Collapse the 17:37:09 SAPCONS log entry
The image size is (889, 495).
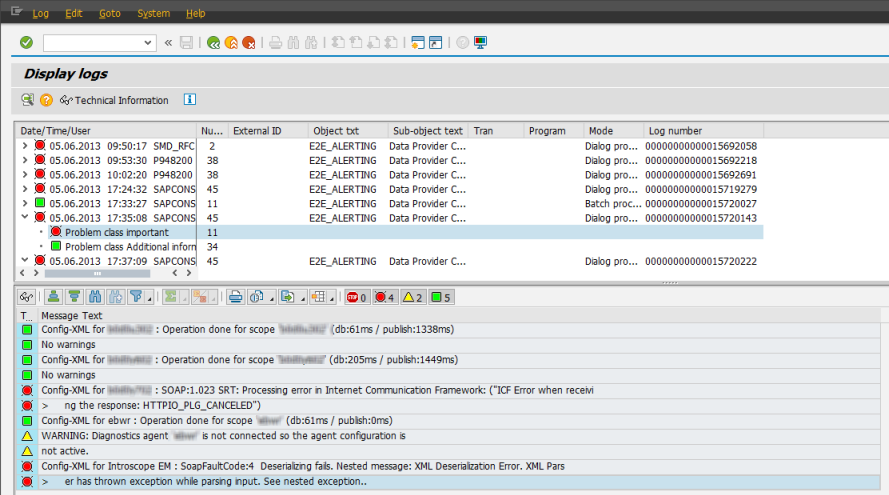(24, 260)
